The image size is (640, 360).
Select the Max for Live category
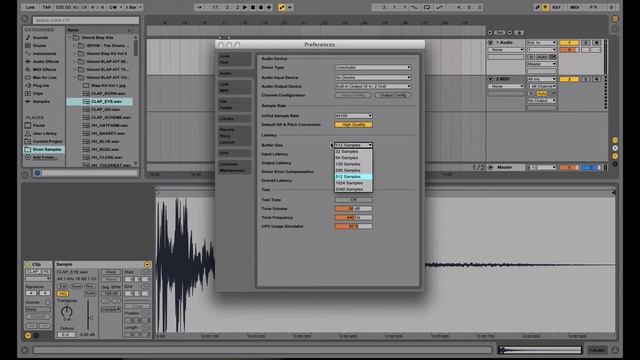(x=44, y=78)
